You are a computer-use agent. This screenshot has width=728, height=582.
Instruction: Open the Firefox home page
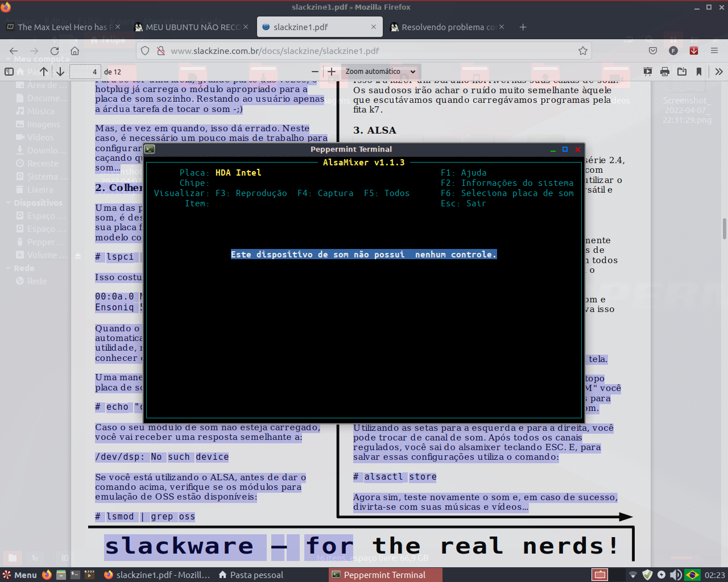[x=75, y=51]
